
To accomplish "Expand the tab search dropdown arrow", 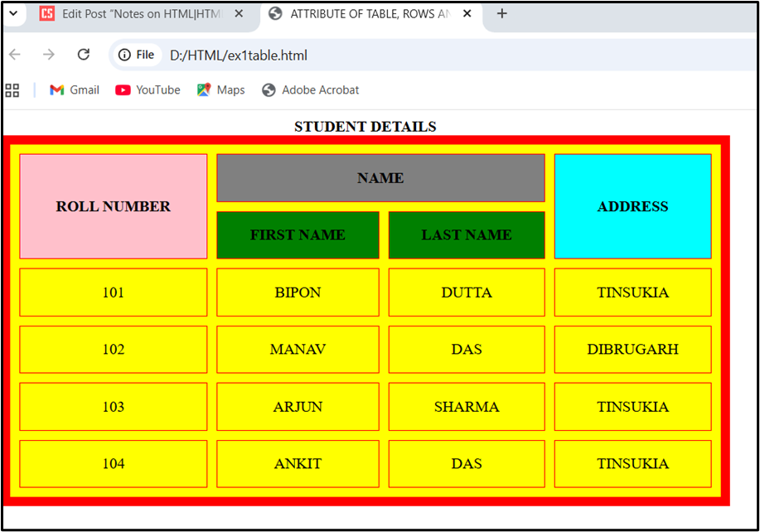I will (12, 14).
